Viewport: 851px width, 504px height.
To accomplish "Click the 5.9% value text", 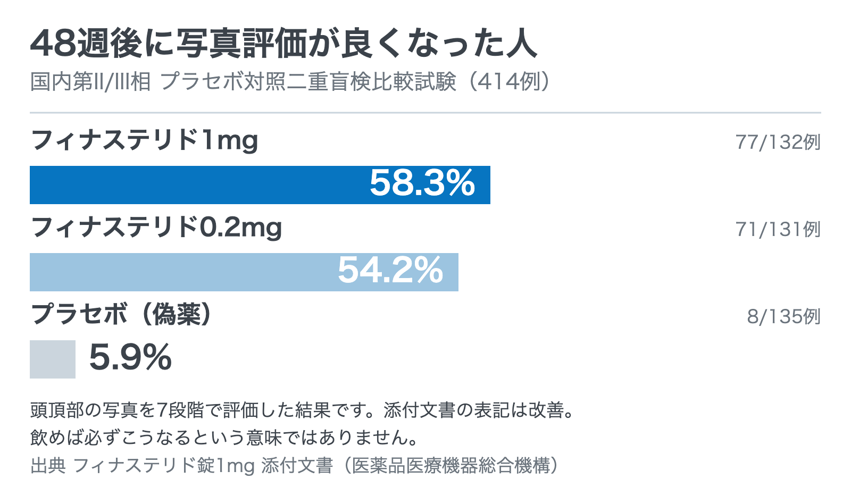I will click(x=130, y=357).
